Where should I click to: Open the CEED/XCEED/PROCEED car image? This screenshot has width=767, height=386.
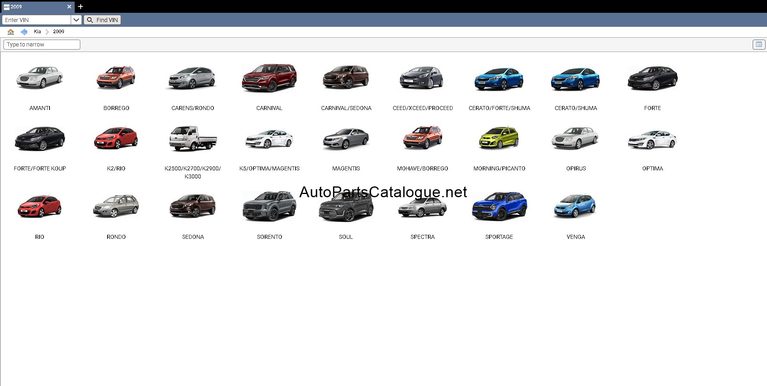tap(422, 77)
